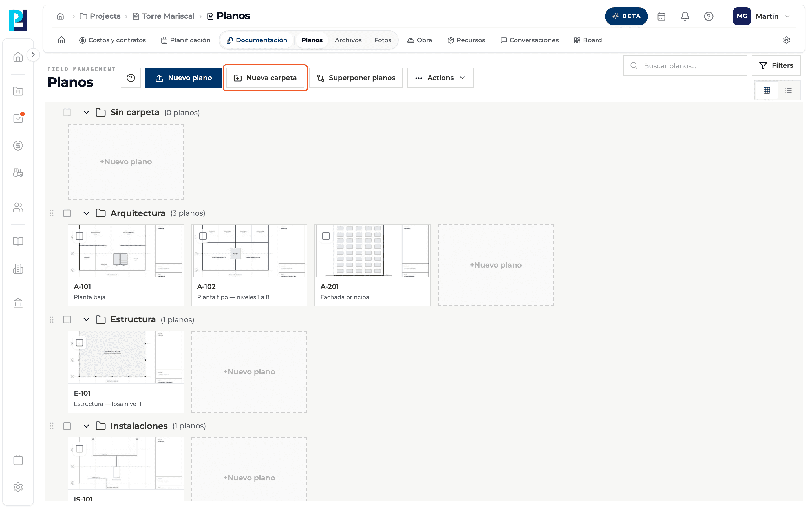This screenshot has width=812, height=508.
Task: Open the Martín user menu
Action: tap(762, 16)
